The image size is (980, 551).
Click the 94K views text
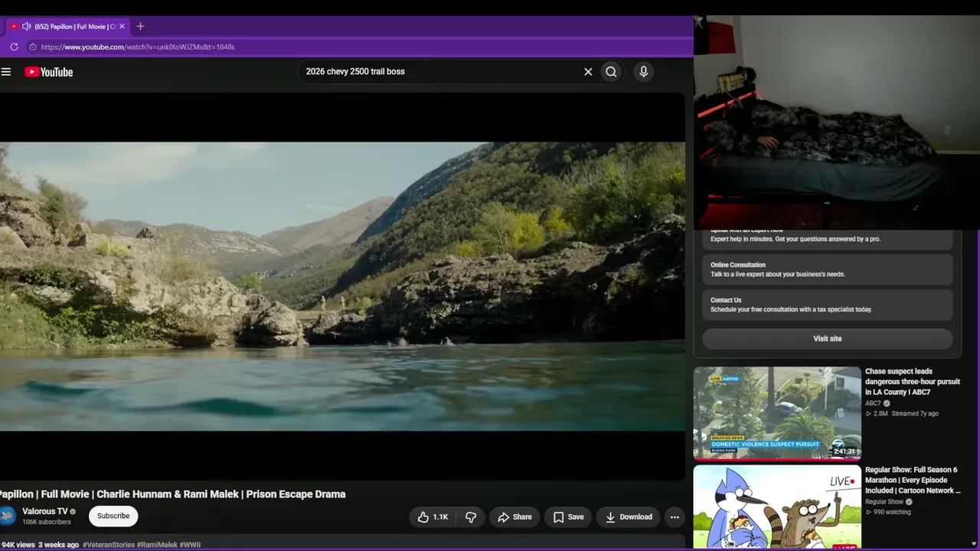coord(18,545)
